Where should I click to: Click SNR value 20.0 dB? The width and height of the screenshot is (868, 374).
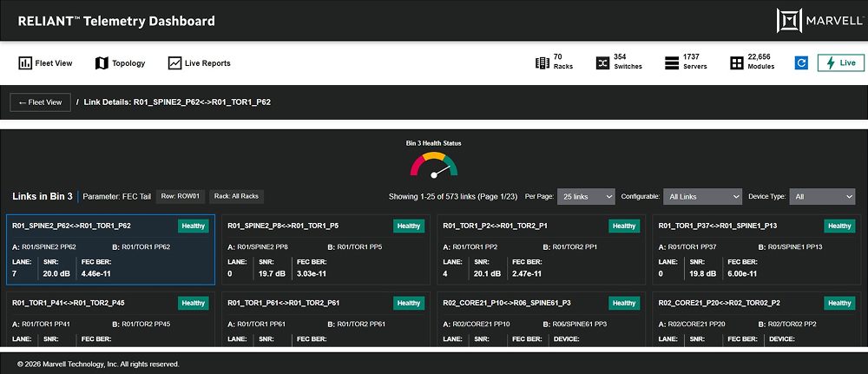57,273
